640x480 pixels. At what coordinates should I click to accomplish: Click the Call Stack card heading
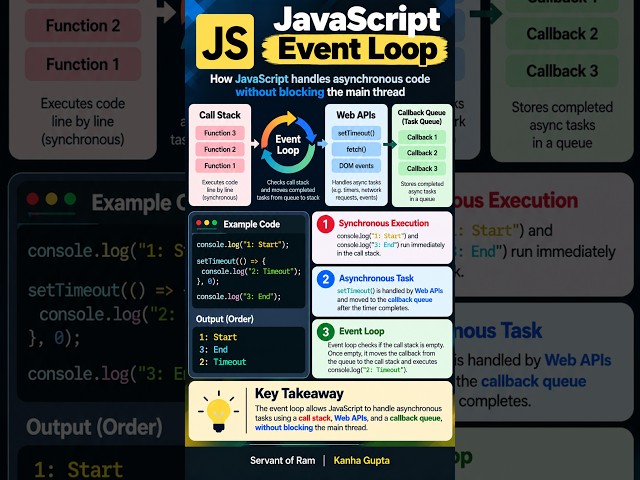click(220, 115)
